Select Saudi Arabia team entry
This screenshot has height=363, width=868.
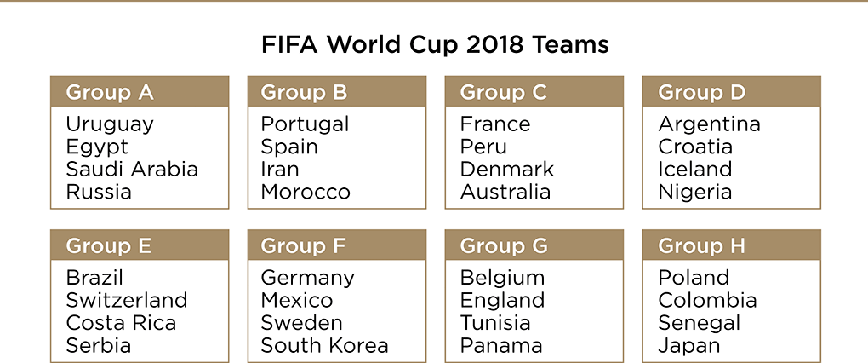click(132, 170)
